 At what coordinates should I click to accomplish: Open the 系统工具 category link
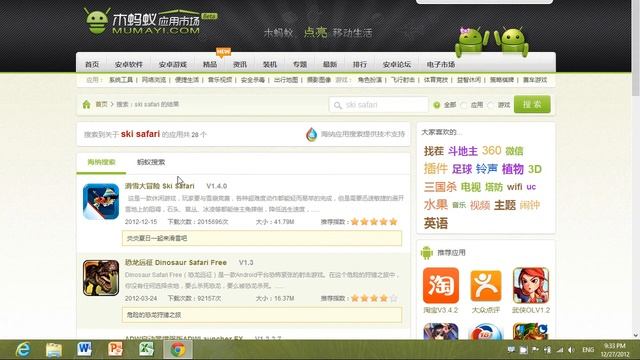tap(121, 80)
